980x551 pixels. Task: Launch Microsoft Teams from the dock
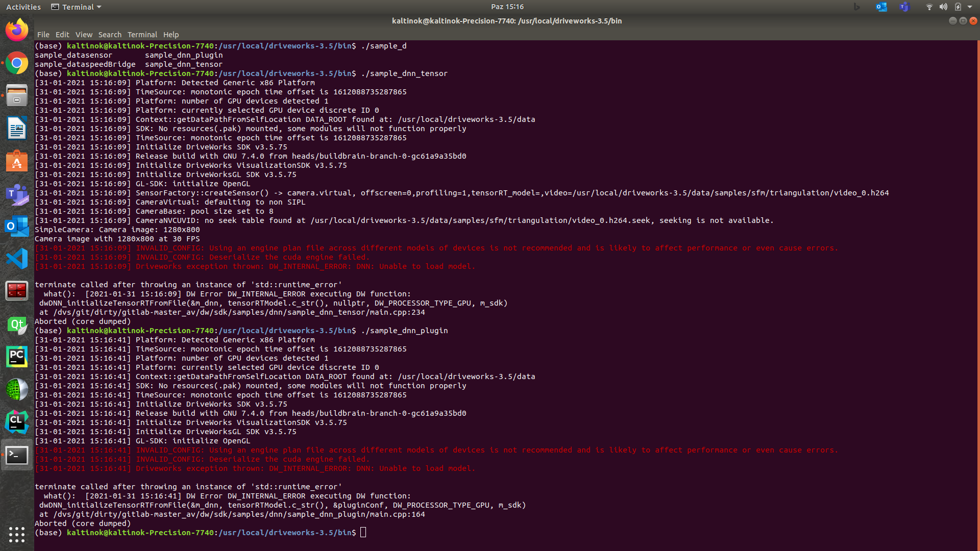coord(17,194)
